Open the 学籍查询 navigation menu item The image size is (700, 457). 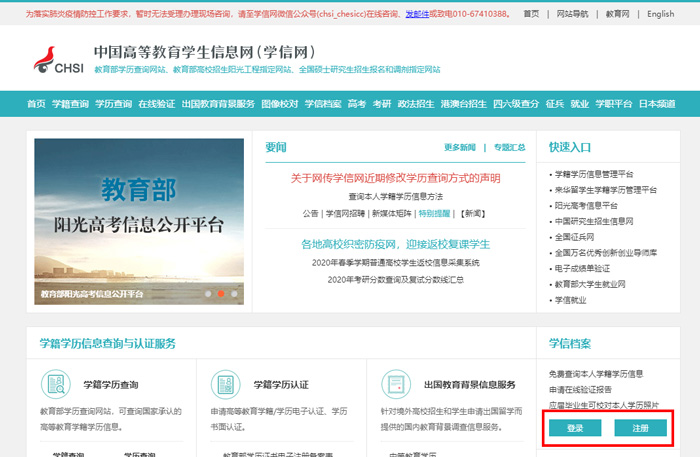(x=70, y=104)
